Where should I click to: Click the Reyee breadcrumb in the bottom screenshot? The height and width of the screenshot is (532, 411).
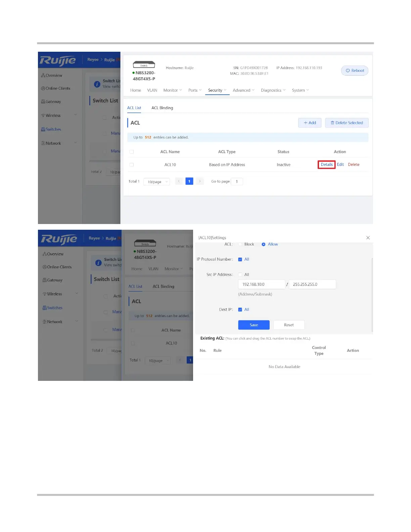(94, 238)
